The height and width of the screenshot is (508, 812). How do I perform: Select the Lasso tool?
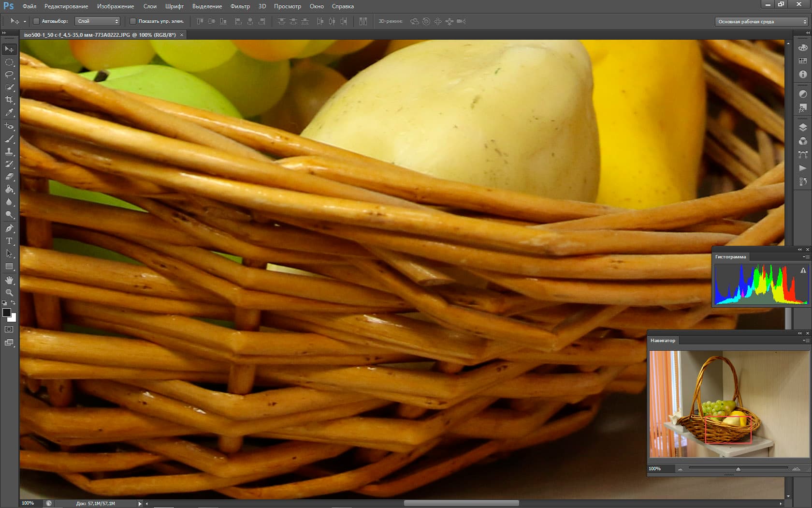click(9, 75)
